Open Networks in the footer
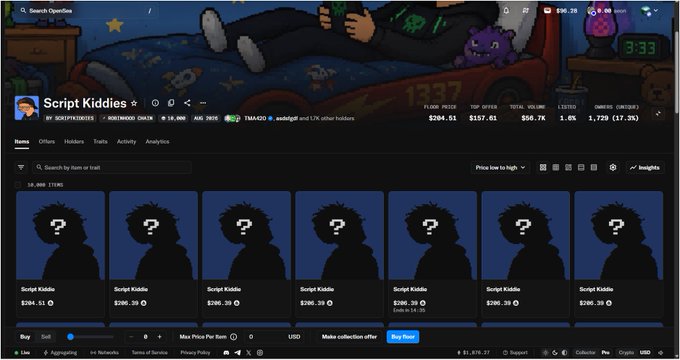The image size is (680, 360). pyautogui.click(x=104, y=353)
